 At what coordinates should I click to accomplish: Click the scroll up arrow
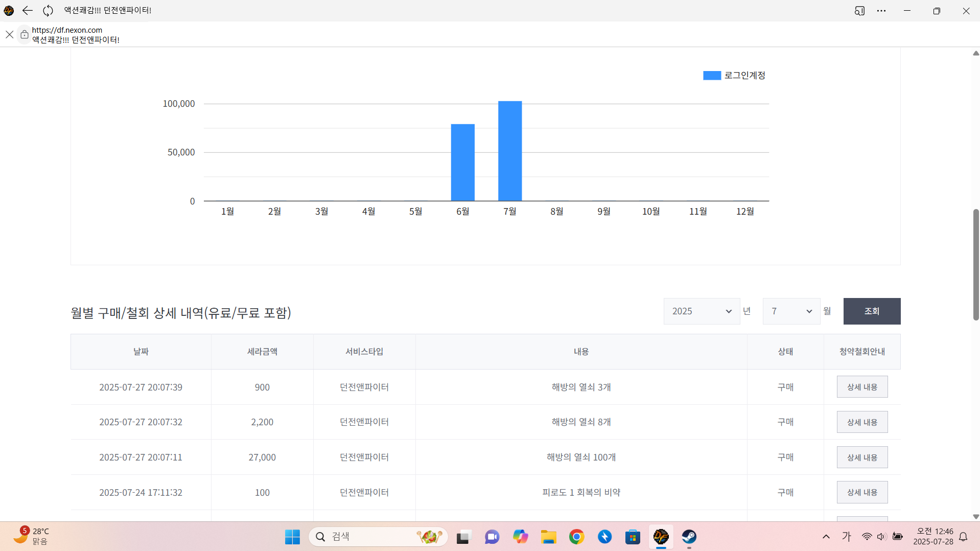click(976, 53)
